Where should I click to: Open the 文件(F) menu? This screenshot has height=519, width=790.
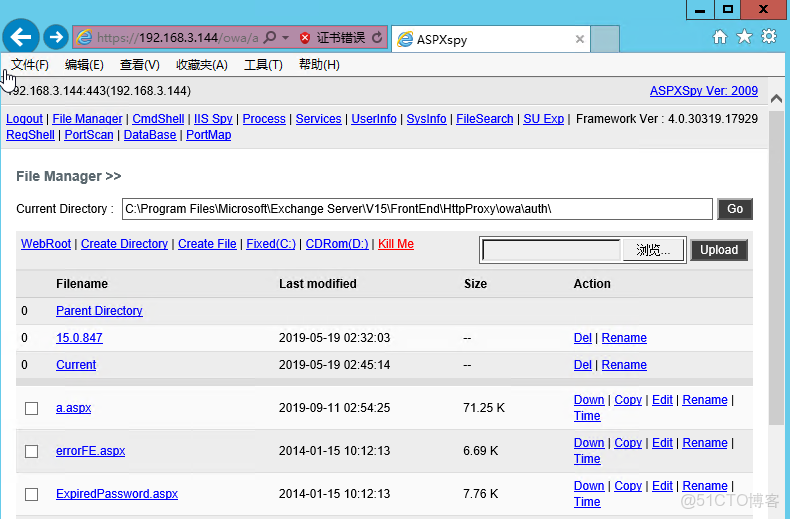30,64
